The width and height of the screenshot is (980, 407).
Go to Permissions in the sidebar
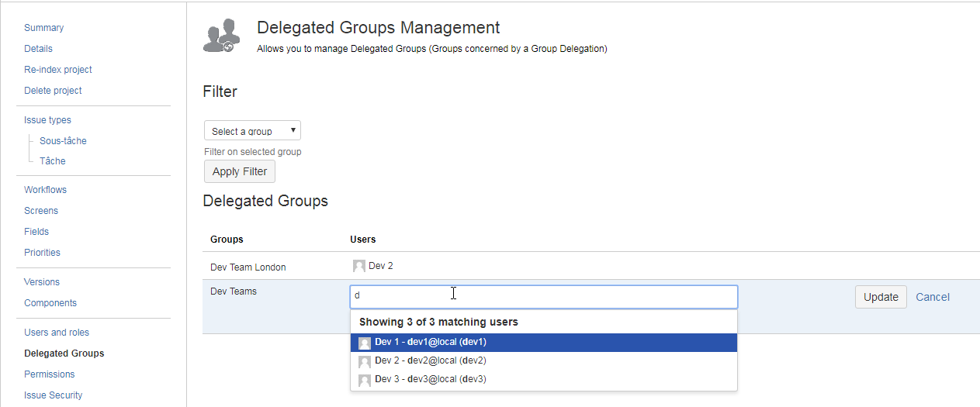(50, 374)
